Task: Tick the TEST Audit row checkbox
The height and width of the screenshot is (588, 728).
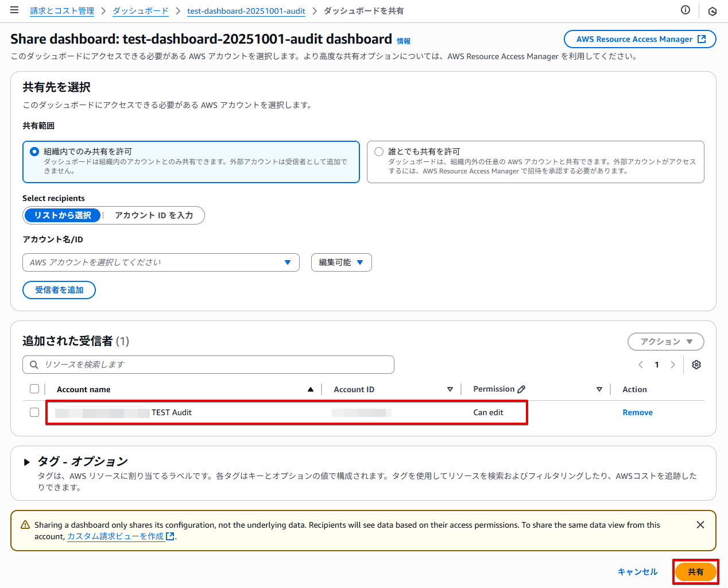Action: point(34,412)
